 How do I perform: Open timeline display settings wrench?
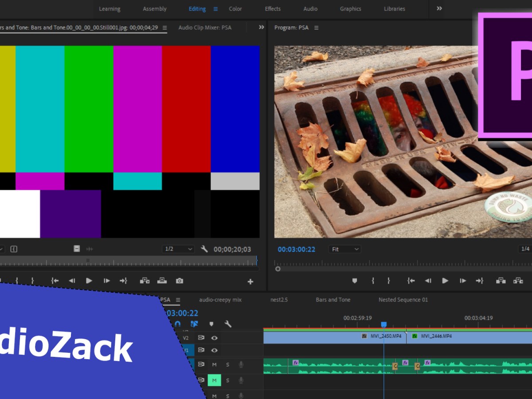coord(228,324)
